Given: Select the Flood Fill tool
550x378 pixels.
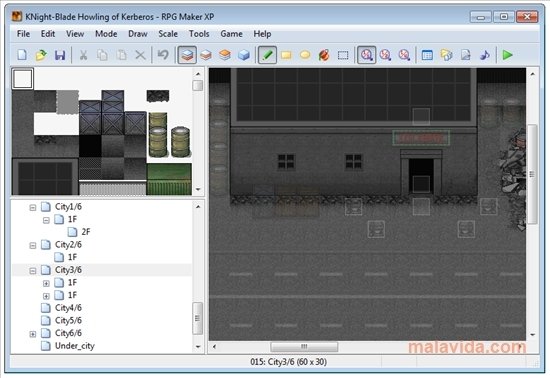Looking at the screenshot, I should coord(324,55).
